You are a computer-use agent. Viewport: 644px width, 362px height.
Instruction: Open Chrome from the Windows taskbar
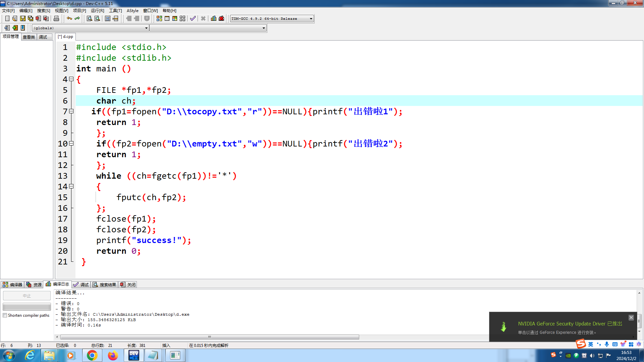(92, 355)
